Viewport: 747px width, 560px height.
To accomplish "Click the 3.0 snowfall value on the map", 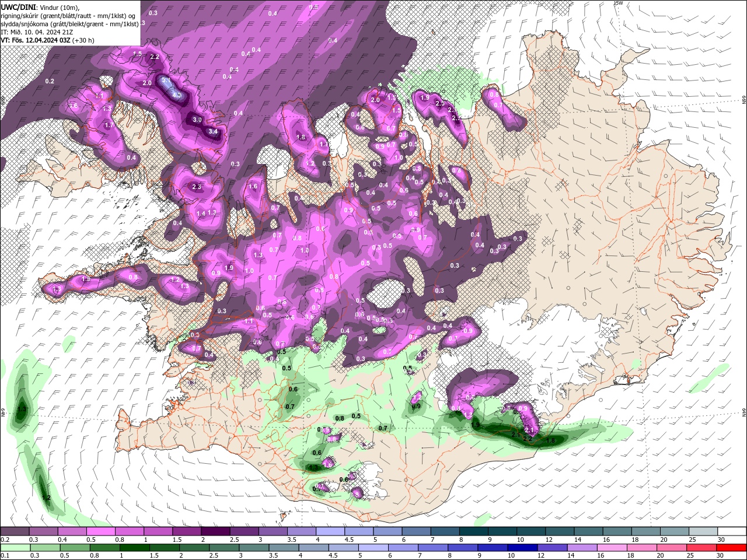I will pos(197,120).
